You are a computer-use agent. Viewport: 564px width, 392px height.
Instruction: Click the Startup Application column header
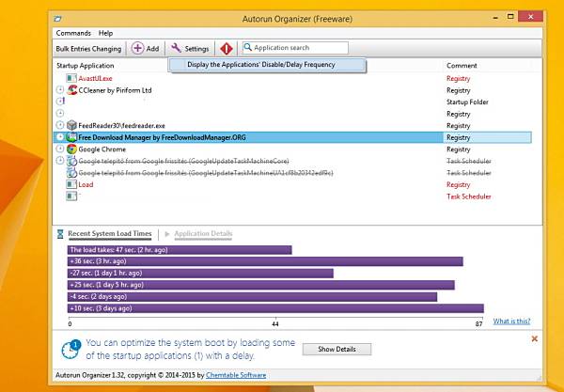pyautogui.click(x=86, y=66)
